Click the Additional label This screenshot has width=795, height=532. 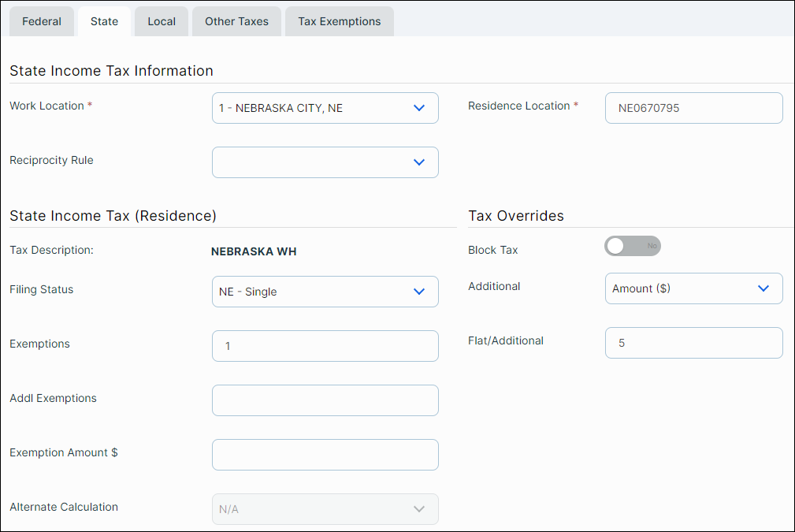[x=494, y=286]
